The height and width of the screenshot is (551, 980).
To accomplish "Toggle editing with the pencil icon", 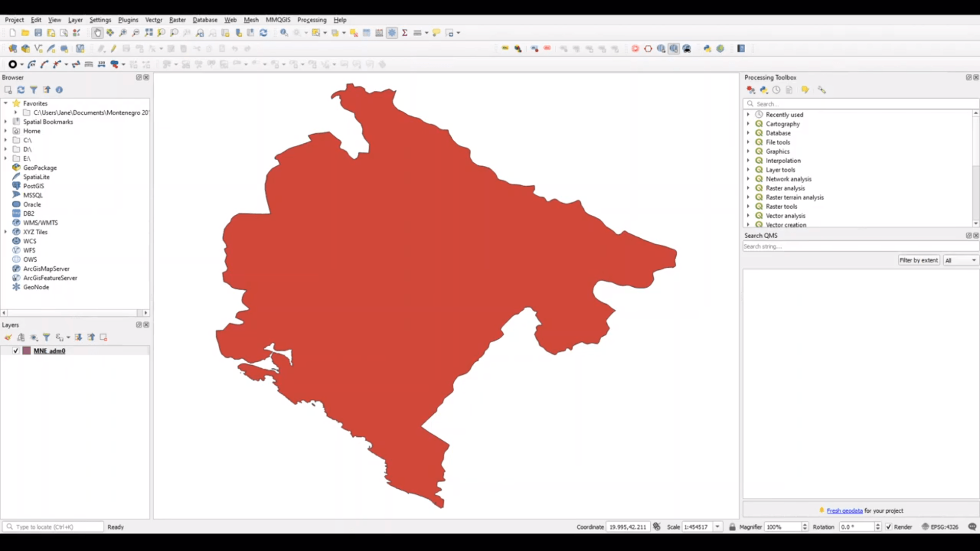I will [x=113, y=48].
